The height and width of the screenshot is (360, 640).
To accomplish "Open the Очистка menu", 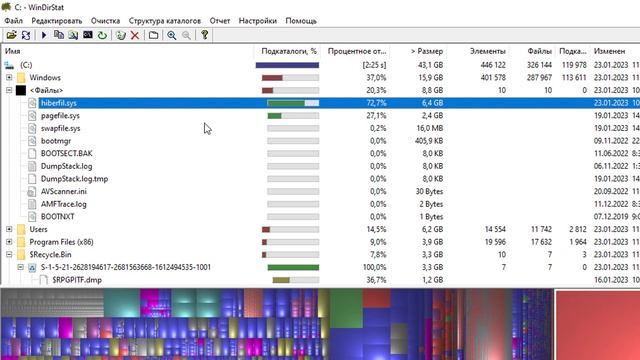I will pos(105,21).
